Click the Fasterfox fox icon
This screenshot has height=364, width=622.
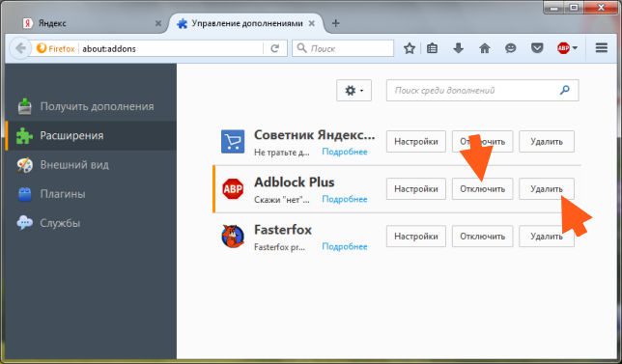pyautogui.click(x=233, y=237)
